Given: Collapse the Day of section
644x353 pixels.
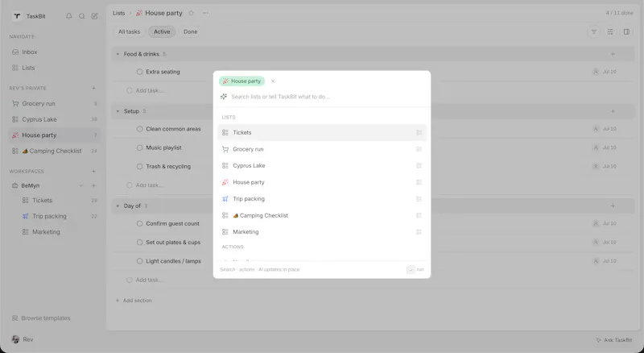Looking at the screenshot, I should tap(118, 206).
